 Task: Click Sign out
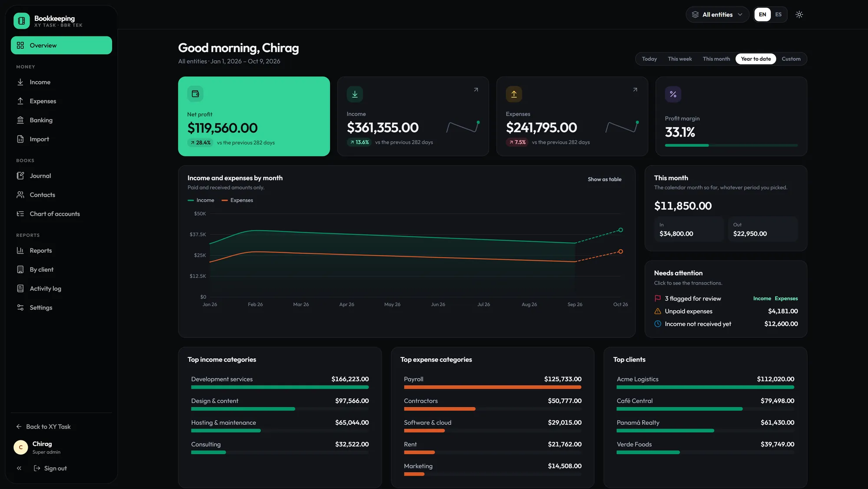pos(50,469)
